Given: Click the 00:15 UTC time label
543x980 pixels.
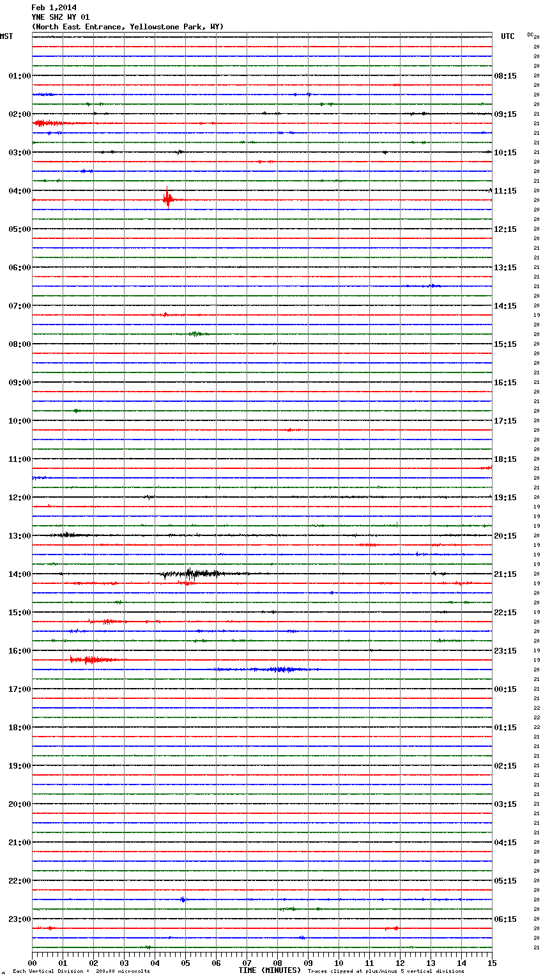Looking at the screenshot, I should pyautogui.click(x=505, y=689).
